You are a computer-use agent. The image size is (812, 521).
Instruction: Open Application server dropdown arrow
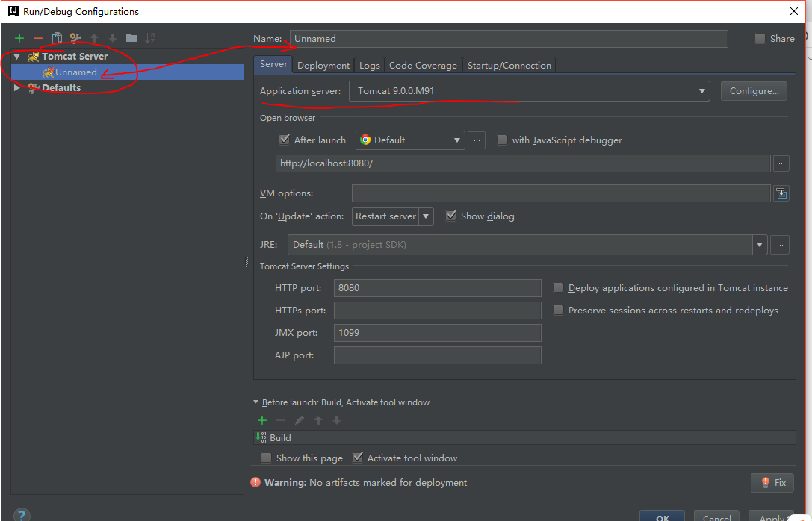tap(702, 91)
